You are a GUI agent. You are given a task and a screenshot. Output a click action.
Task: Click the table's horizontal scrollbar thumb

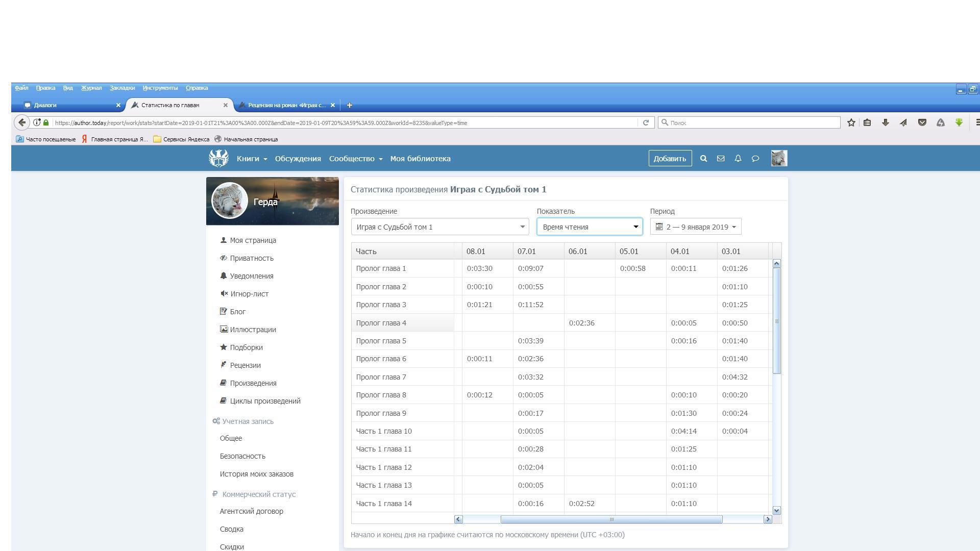pyautogui.click(x=611, y=519)
